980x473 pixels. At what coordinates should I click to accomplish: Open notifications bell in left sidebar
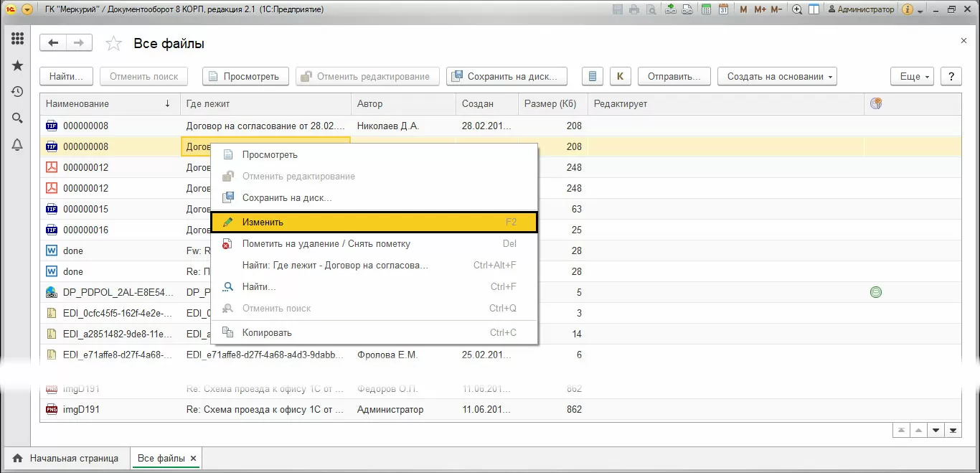(x=17, y=145)
